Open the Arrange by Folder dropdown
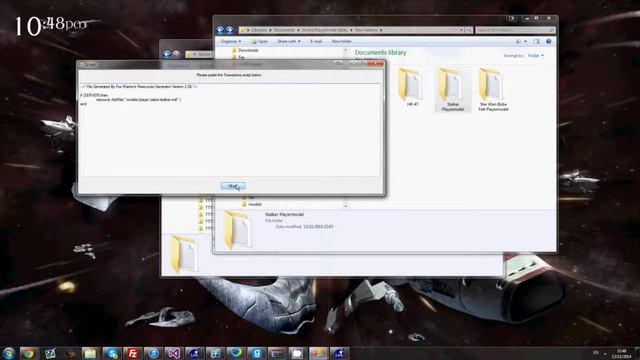This screenshot has height=360, width=640. [536, 56]
